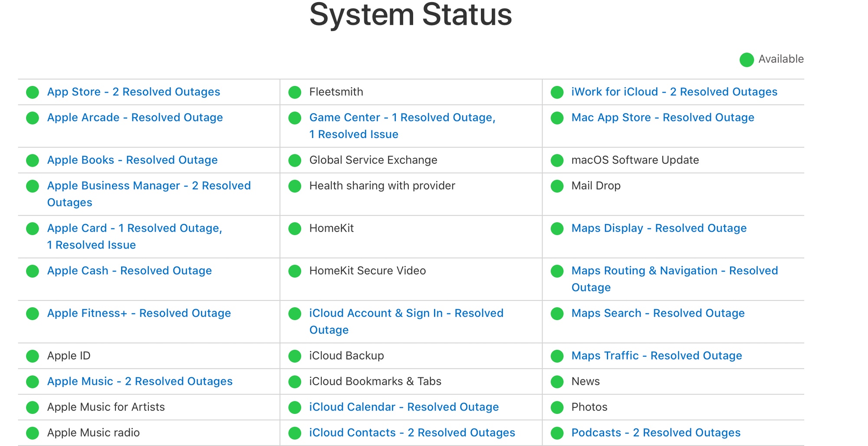Click status dot beside Apple Business Manager

click(33, 186)
